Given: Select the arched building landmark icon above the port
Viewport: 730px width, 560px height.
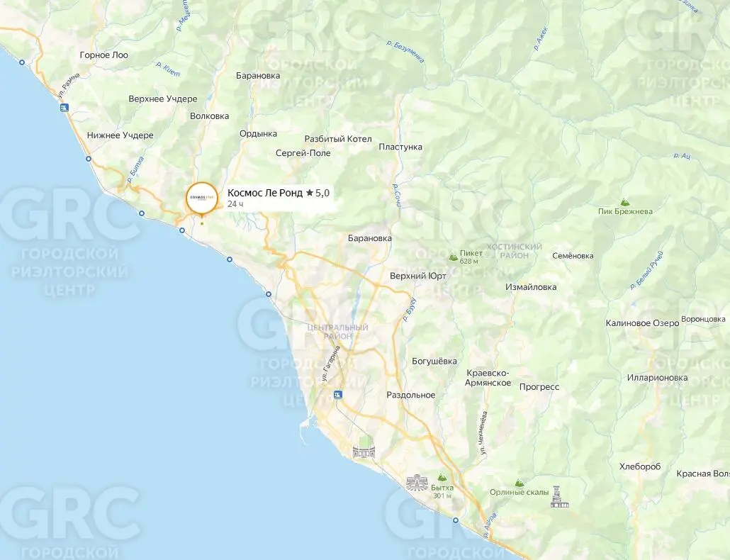Looking at the screenshot, I should tap(364, 452).
